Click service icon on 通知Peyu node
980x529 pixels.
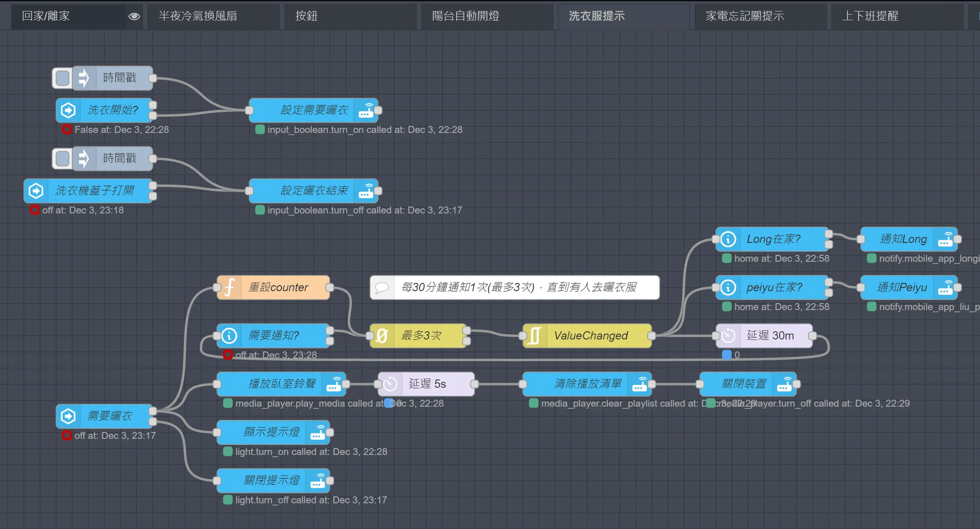coord(945,287)
